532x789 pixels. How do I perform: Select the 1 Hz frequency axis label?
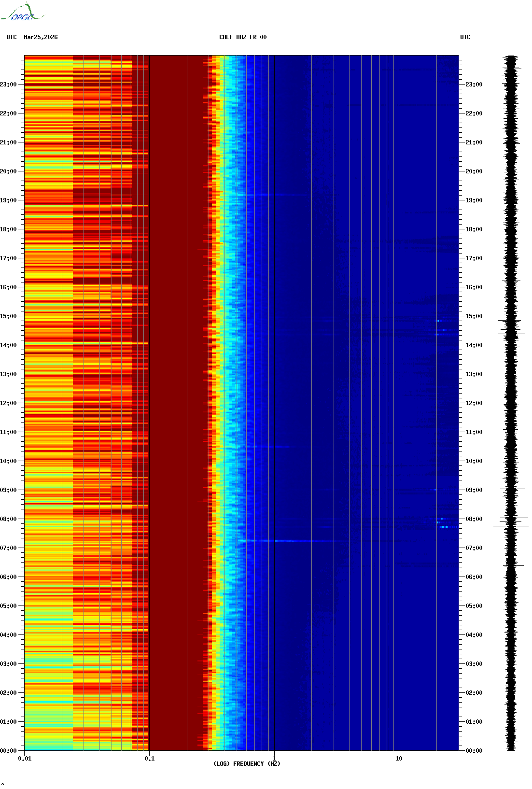(x=274, y=759)
